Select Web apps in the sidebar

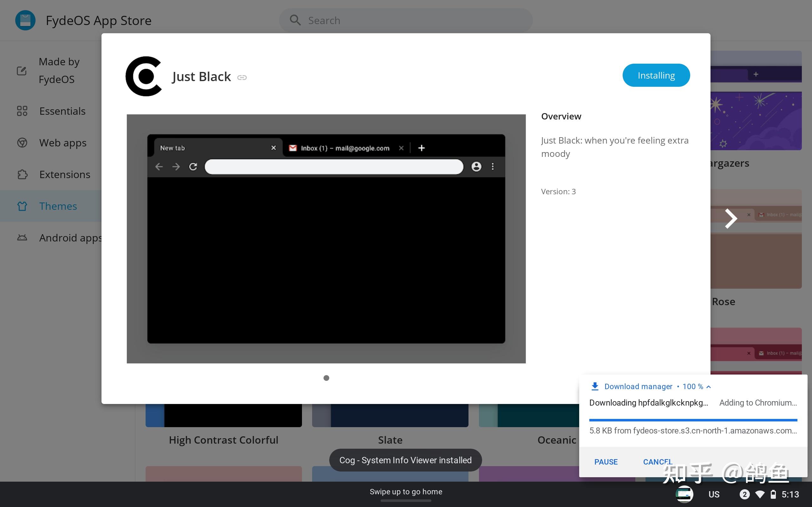coord(63,143)
